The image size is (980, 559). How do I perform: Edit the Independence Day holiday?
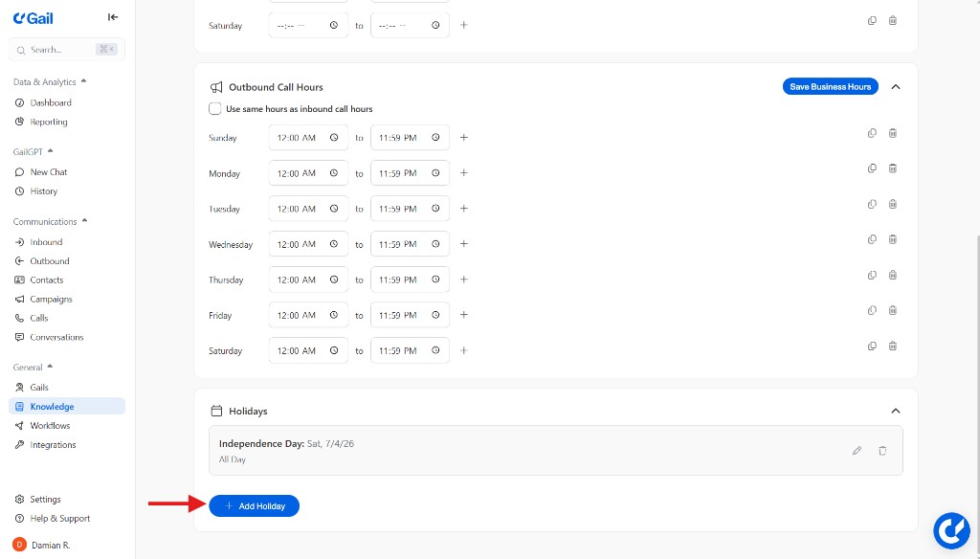pos(857,451)
